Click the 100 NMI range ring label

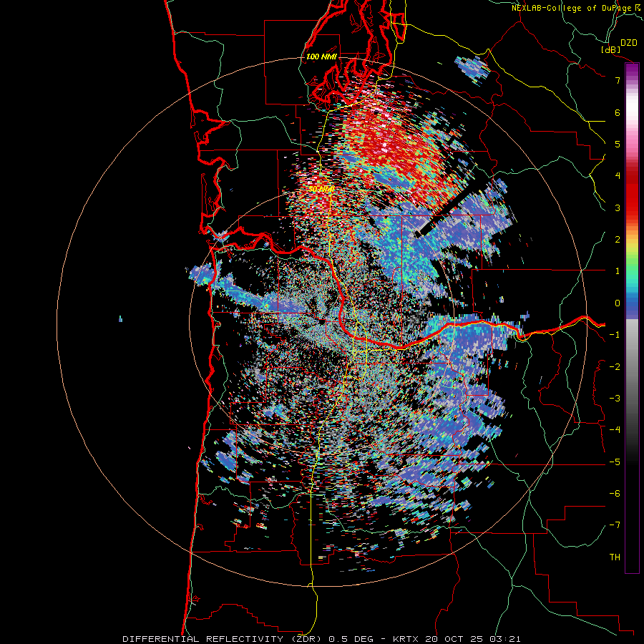coord(321,57)
